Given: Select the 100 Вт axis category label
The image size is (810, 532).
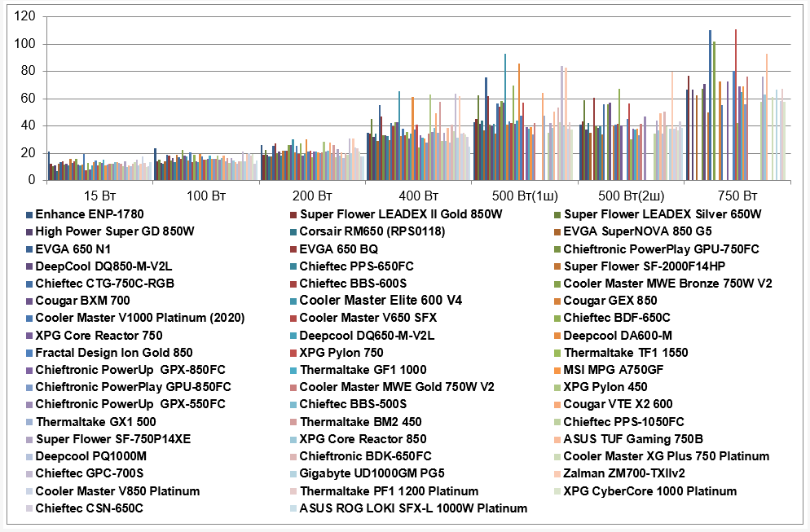Looking at the screenshot, I should pyautogui.click(x=206, y=196).
